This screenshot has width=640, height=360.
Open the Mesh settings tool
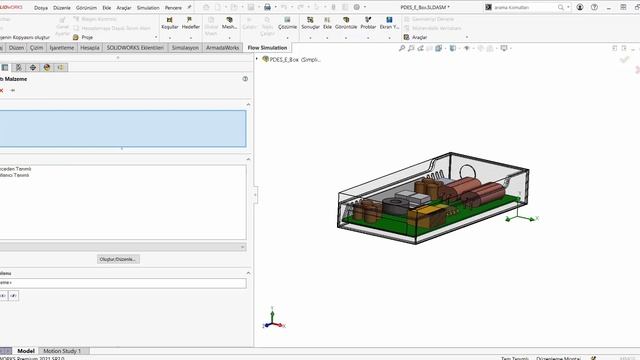pos(229,23)
